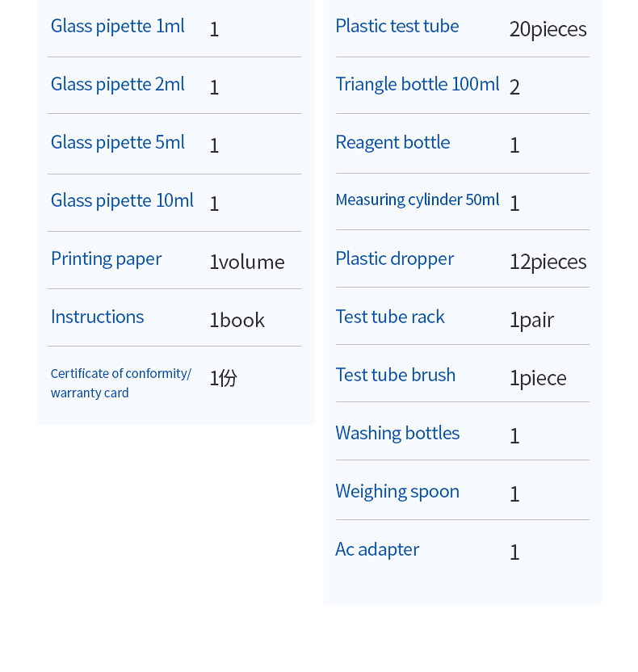Click Certificate of conformity/warranty card text
Viewport: 638px width, 672px height.
[x=120, y=383]
